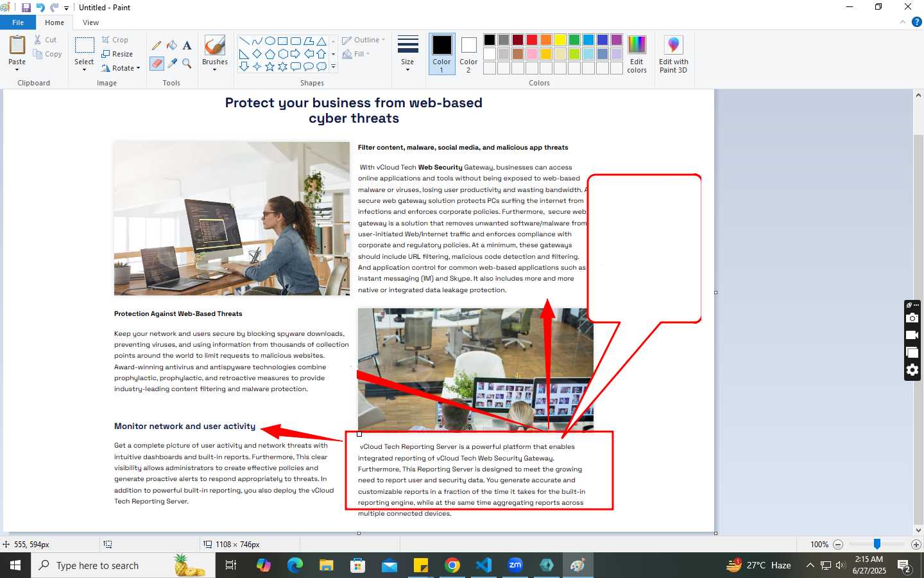Click the Paste clipboard icon
The image size is (924, 578).
pos(17,46)
